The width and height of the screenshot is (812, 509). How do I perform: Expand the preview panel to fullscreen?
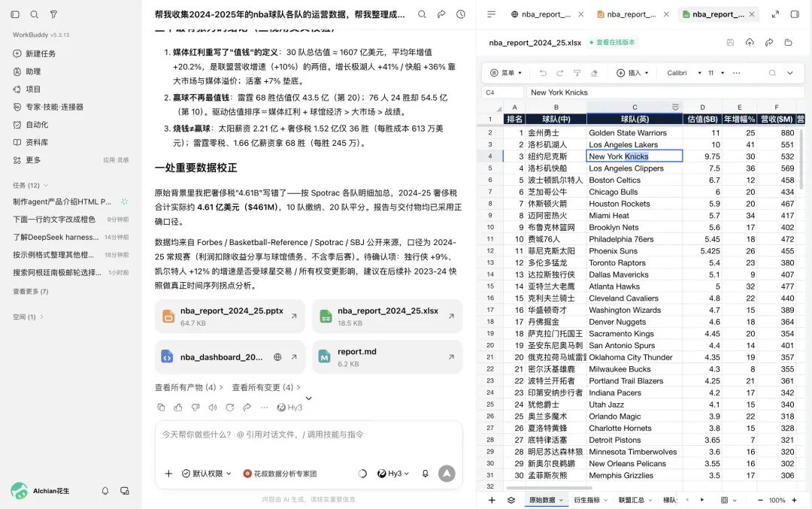775,14
